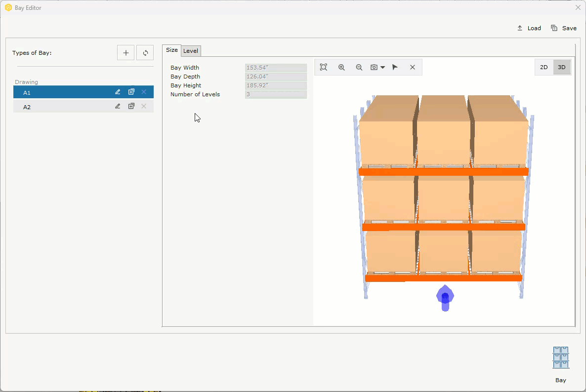Select the A2 bay row
586x392 pixels.
click(84, 107)
